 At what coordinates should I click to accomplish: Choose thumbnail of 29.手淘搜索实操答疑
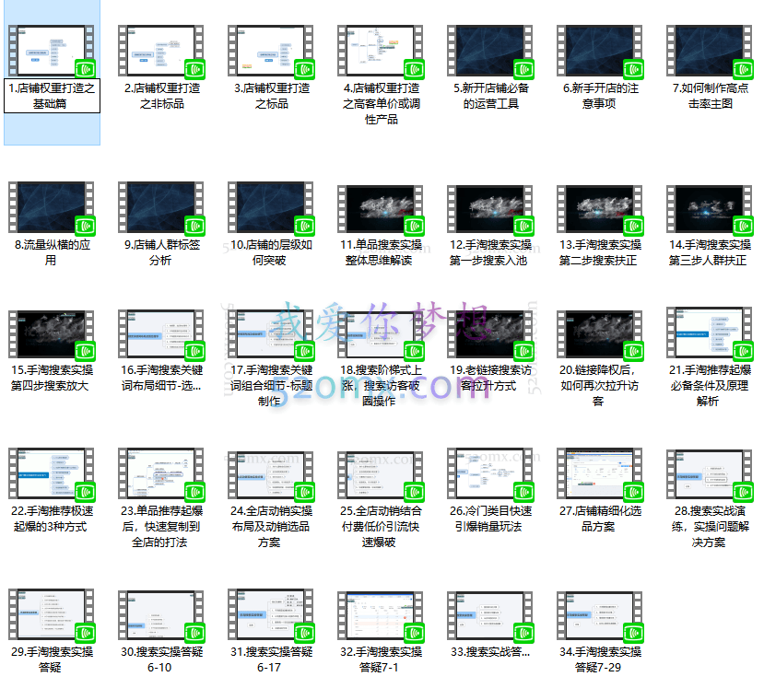pos(51,616)
